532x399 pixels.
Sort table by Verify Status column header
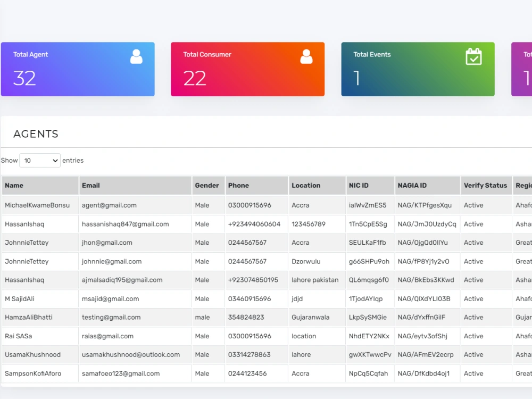pos(486,186)
